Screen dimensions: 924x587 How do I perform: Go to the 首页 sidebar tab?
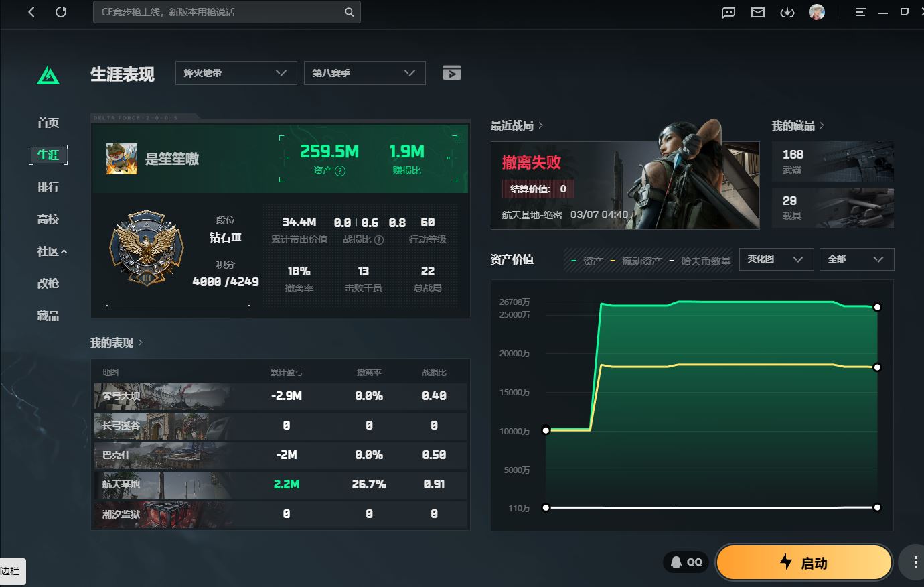coord(48,123)
